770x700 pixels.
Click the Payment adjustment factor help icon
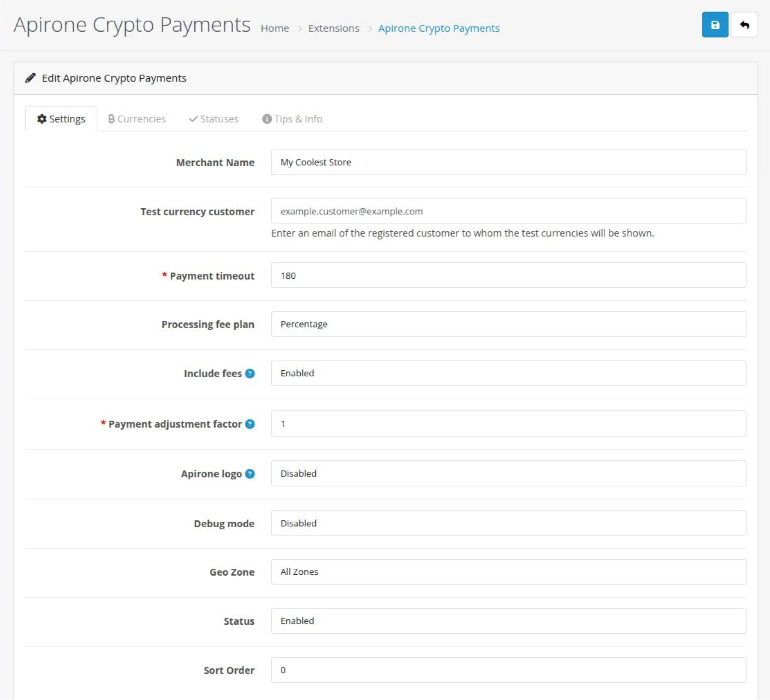click(x=250, y=424)
